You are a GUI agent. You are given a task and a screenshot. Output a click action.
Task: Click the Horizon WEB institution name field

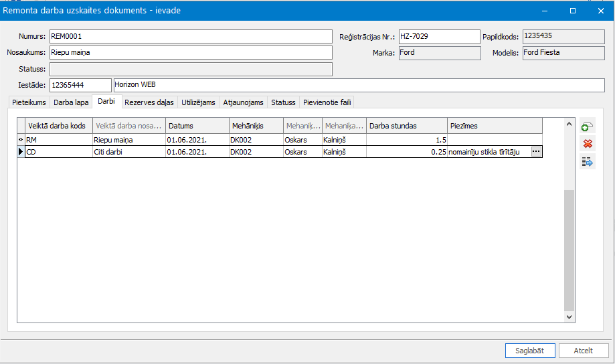[359, 85]
